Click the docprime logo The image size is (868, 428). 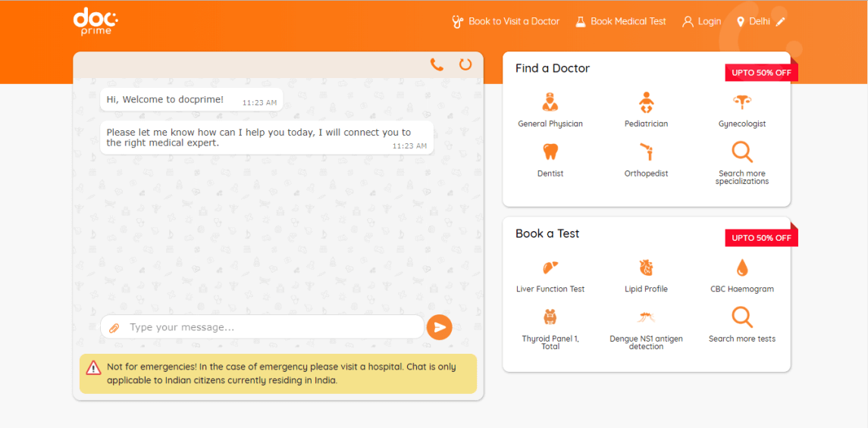pos(96,21)
